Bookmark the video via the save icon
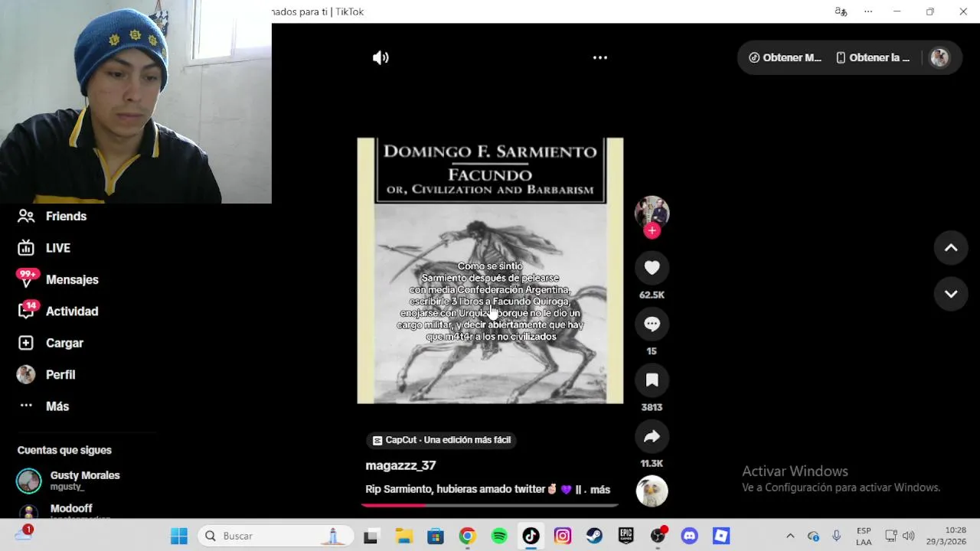Viewport: 980px width, 551px height. pyautogui.click(x=652, y=380)
